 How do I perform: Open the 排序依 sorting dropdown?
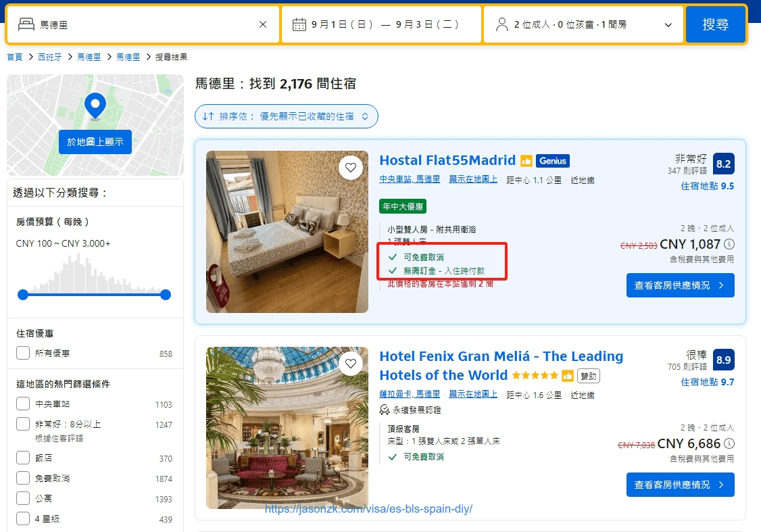(x=287, y=116)
